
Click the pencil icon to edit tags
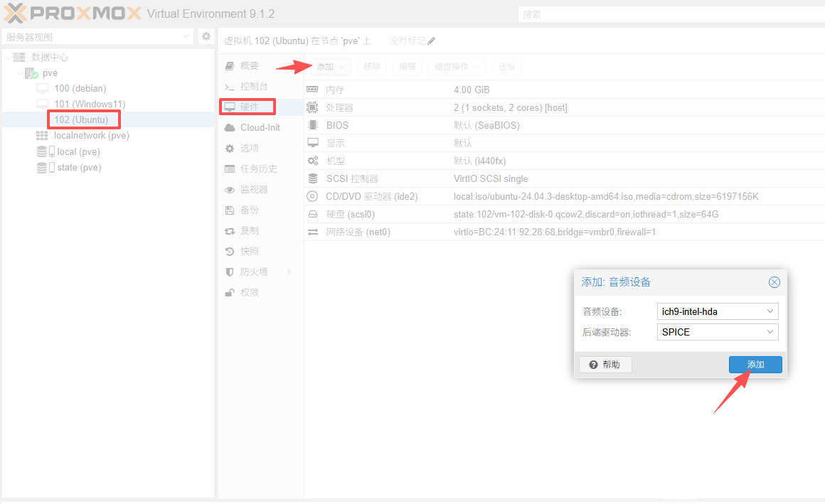click(432, 41)
